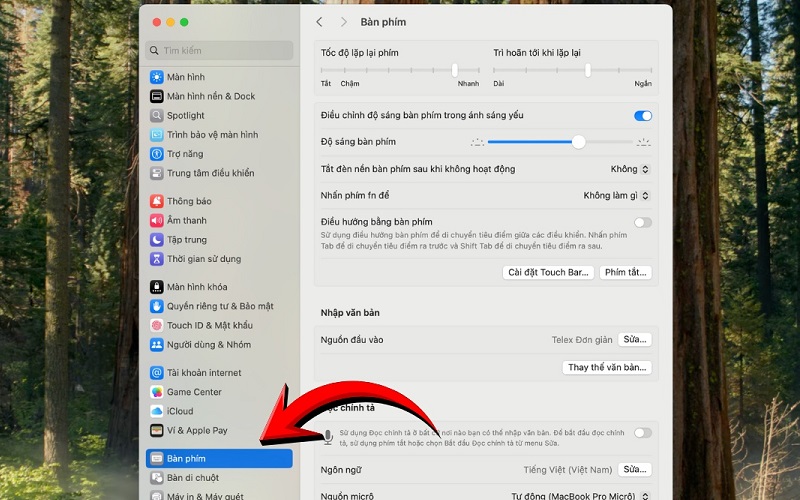The width and height of the screenshot is (800, 500).
Task: Click the Spotlight icon in sidebar
Action: pos(157,115)
